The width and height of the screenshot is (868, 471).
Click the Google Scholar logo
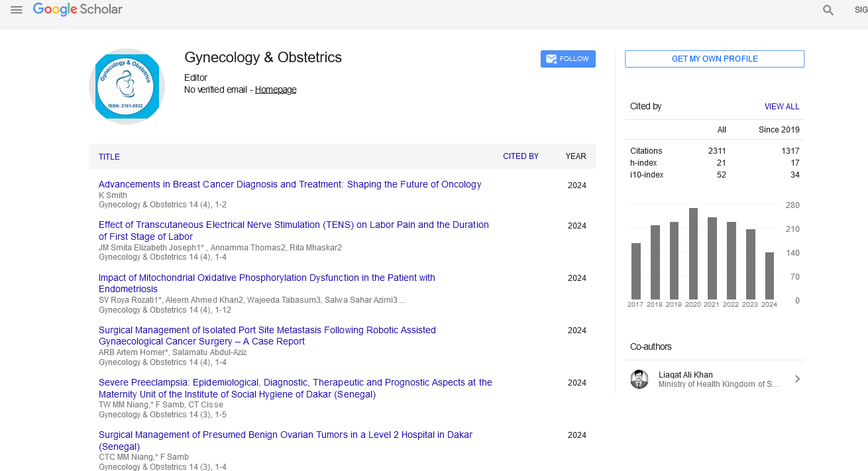[x=78, y=9]
